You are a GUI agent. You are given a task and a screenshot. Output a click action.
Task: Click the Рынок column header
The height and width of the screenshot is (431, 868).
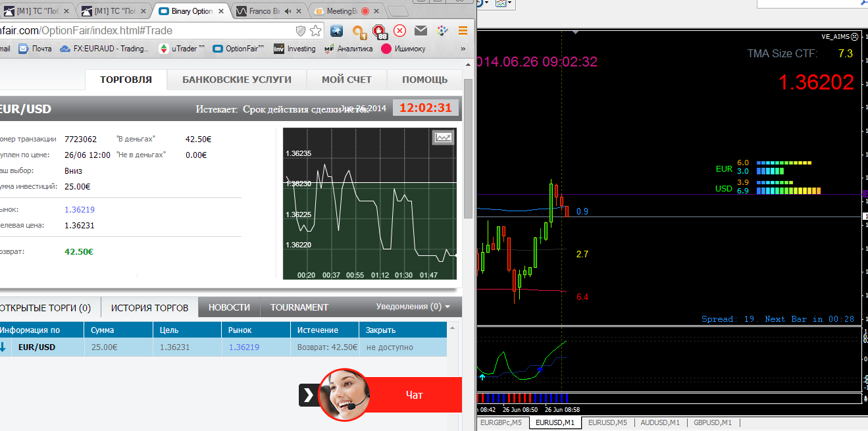pyautogui.click(x=255, y=330)
